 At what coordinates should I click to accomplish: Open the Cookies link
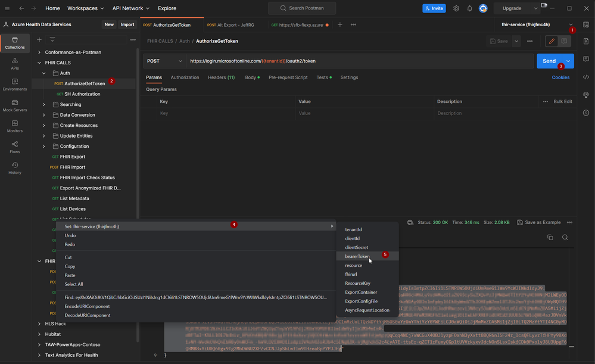[x=560, y=77]
